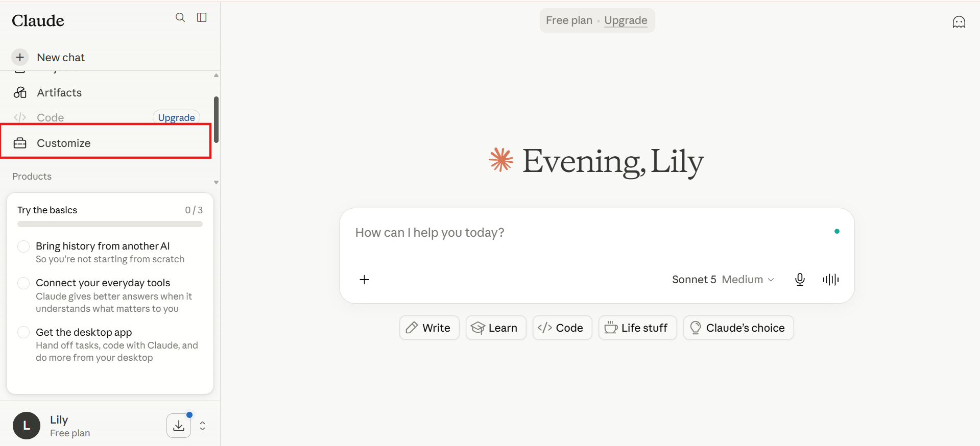Open the search chats magnifier icon

(180, 17)
